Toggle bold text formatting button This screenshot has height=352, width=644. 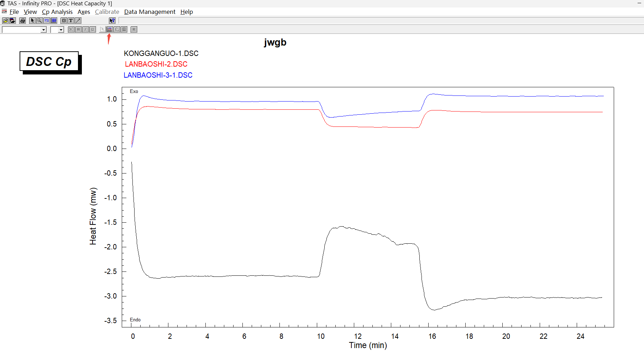[x=78, y=30]
